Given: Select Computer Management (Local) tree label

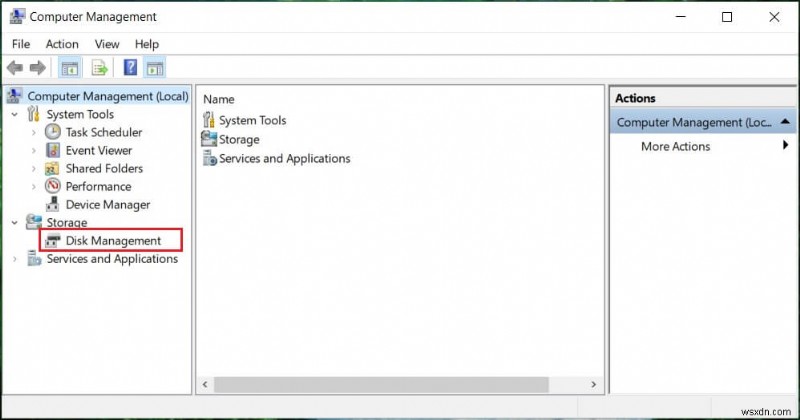Looking at the screenshot, I should [108, 96].
